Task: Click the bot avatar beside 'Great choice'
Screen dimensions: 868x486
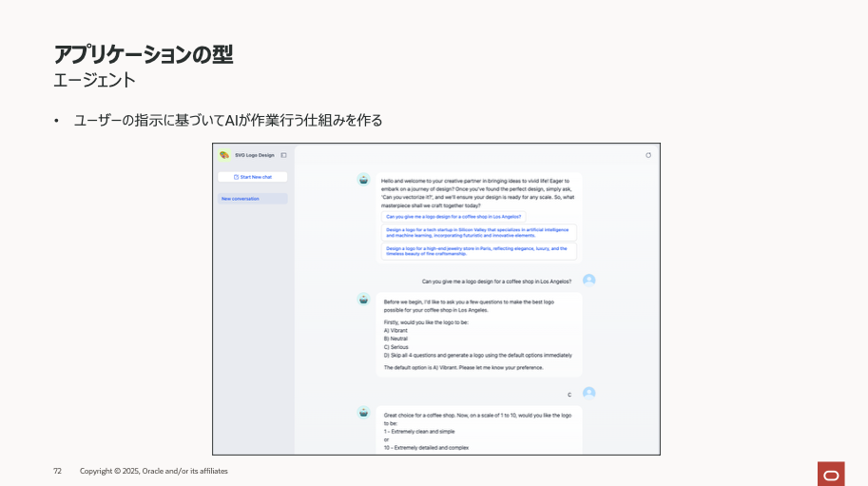Action: (364, 413)
